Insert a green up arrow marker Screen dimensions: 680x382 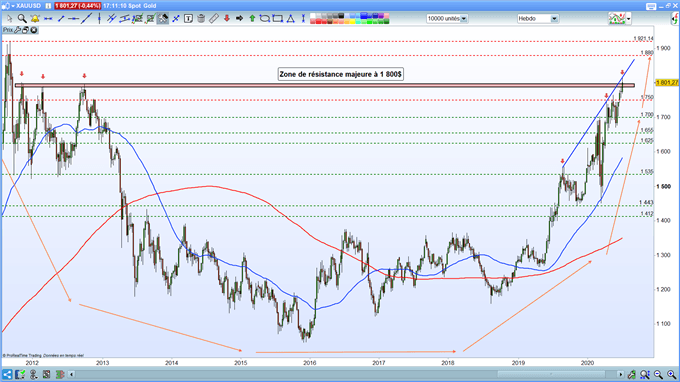coord(252,19)
